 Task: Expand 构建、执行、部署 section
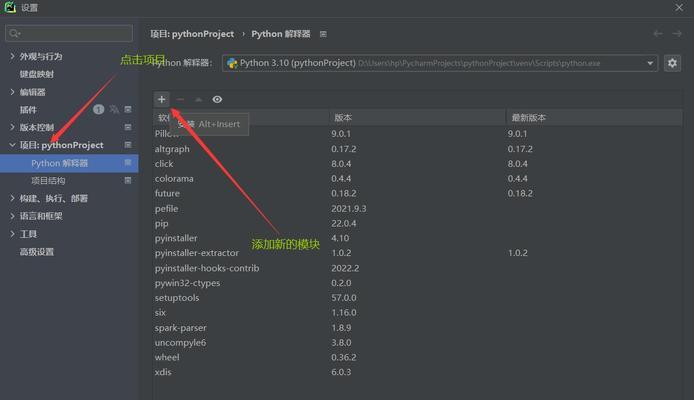pos(12,198)
